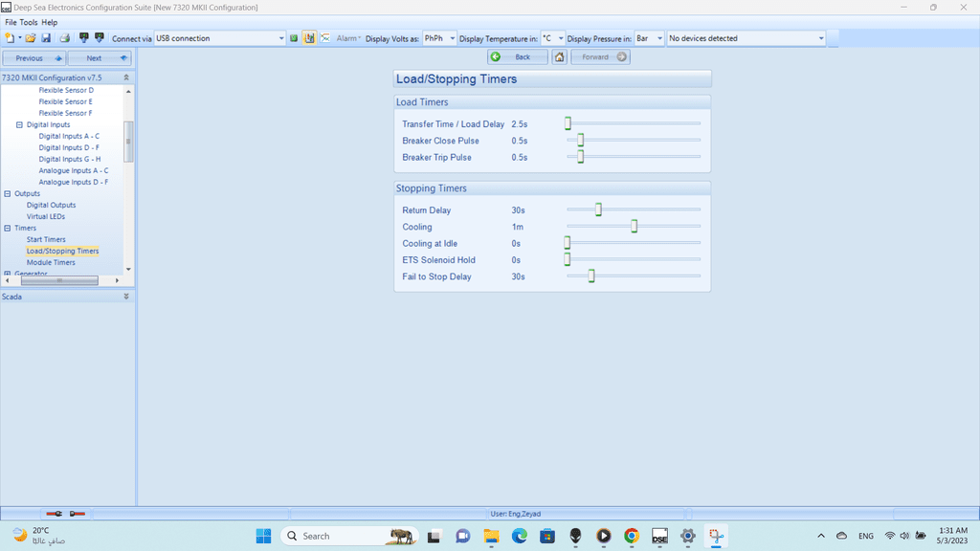The image size is (980, 551).
Task: Click the Fail to Stop Delay slider handle
Action: [591, 276]
